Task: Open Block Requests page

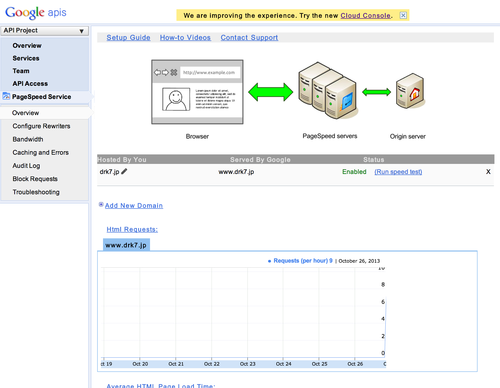Action: pyautogui.click(x=35, y=179)
